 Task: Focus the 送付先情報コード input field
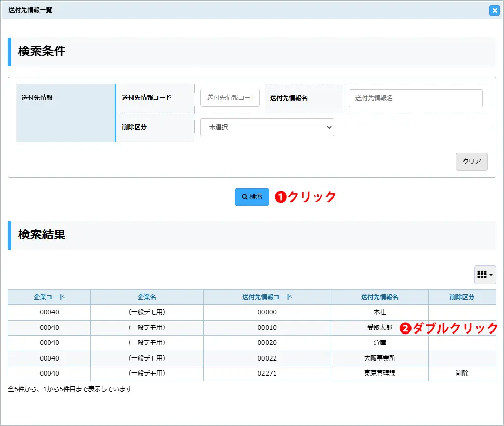coord(230,98)
